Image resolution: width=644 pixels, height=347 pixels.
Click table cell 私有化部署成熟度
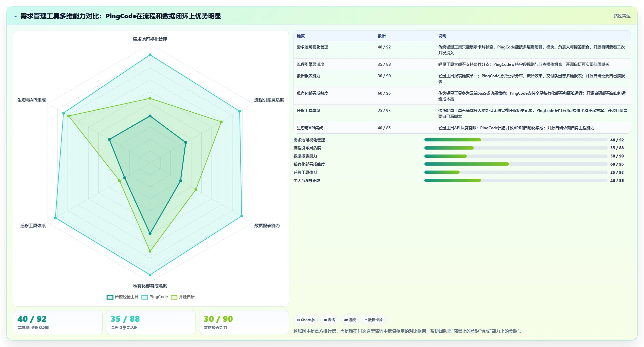point(313,93)
